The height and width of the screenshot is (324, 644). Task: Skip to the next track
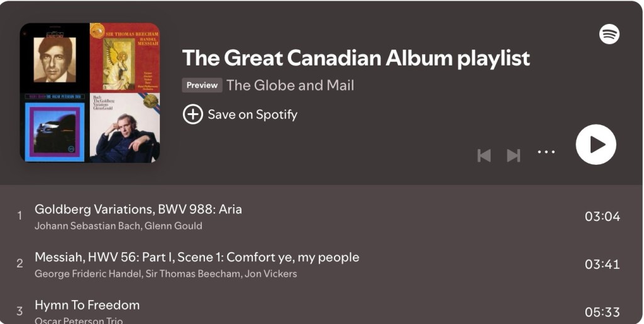coord(514,155)
